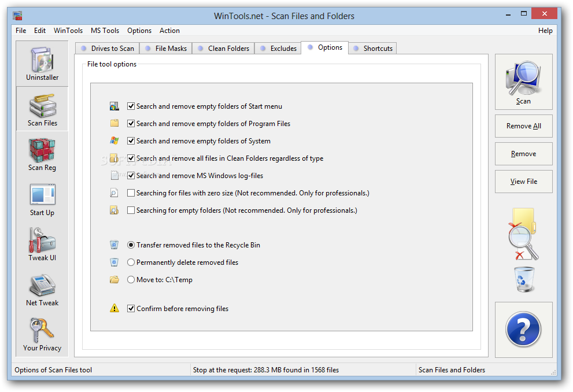Uncheck empty folders of Start menu
Screen dimensions: 573x392
[x=131, y=106]
